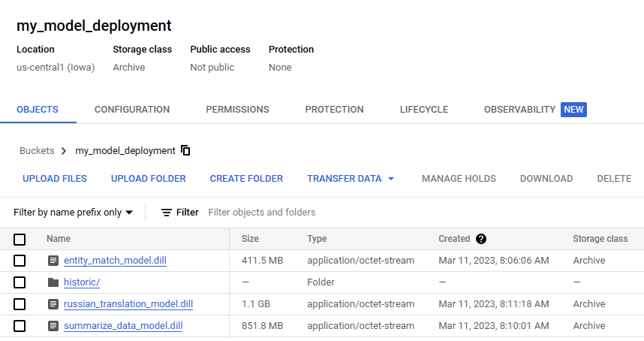Expand the Filter by name prefix dropdown
The width and height of the screenshot is (644, 341).
click(x=73, y=213)
